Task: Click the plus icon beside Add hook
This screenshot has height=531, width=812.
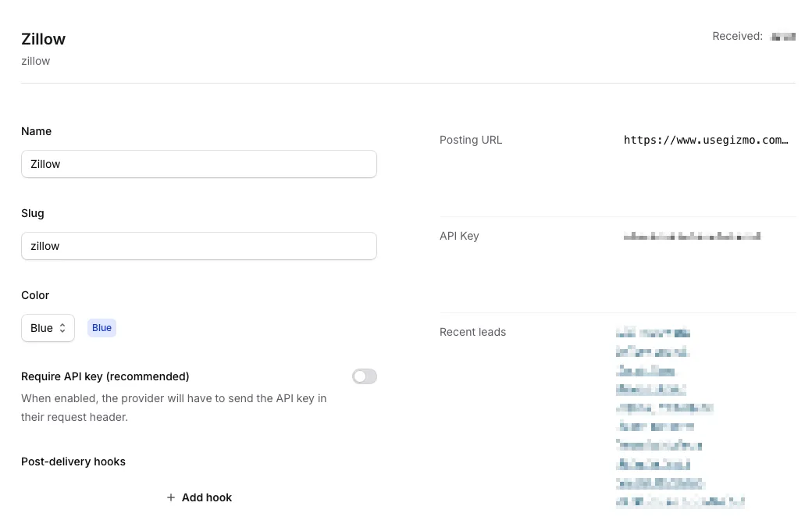Action: [171, 497]
